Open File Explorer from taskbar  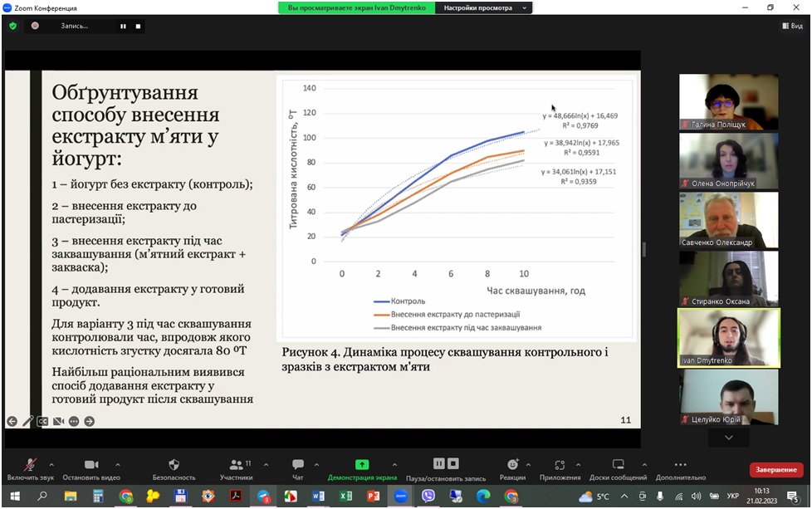coord(70,496)
